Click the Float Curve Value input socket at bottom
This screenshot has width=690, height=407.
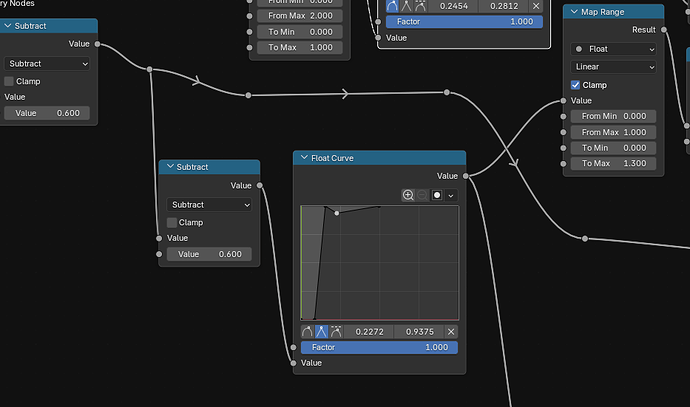(294, 363)
